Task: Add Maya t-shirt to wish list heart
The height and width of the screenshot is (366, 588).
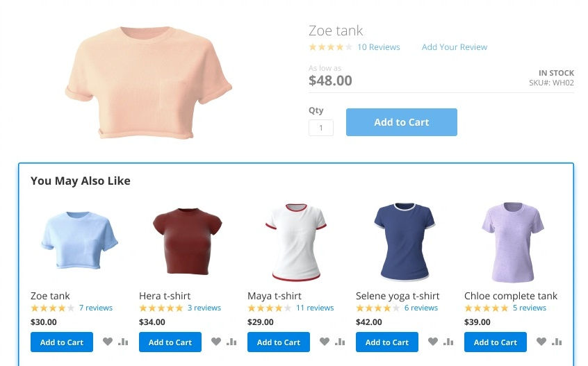Action: tap(325, 341)
